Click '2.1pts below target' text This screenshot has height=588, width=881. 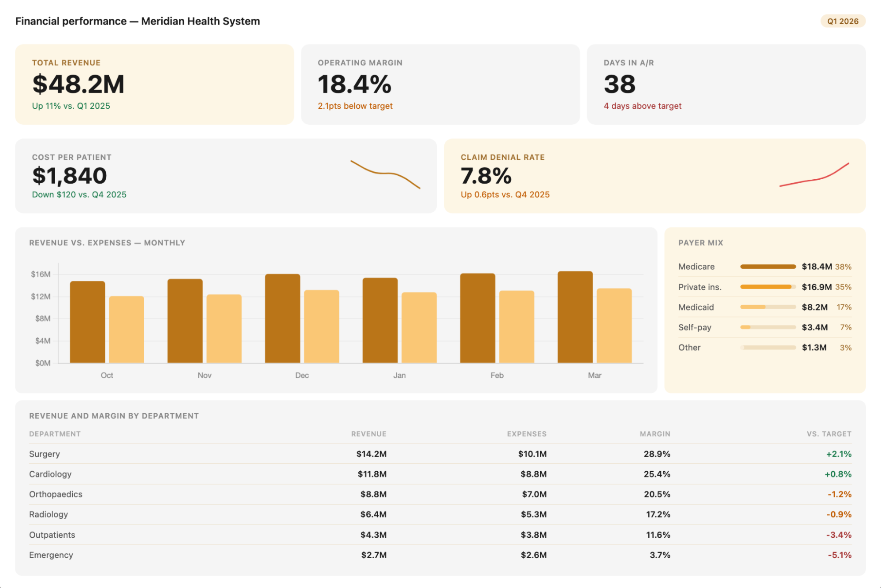click(355, 106)
